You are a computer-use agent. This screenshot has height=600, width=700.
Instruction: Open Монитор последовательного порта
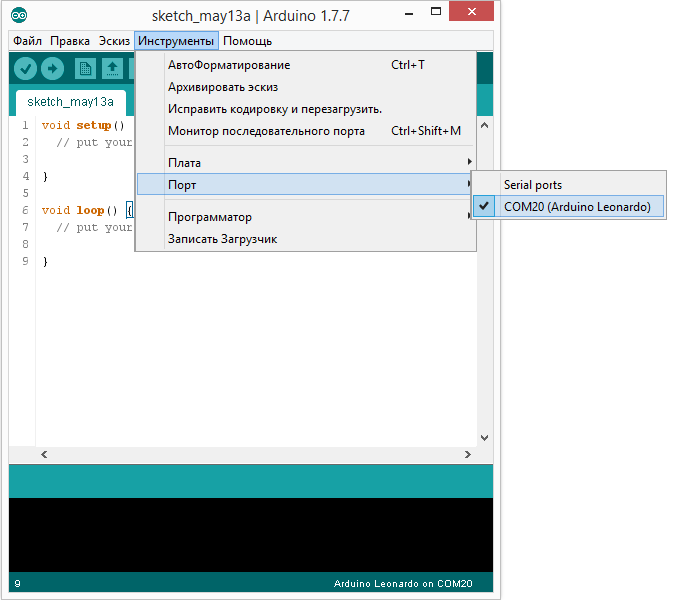[266, 131]
